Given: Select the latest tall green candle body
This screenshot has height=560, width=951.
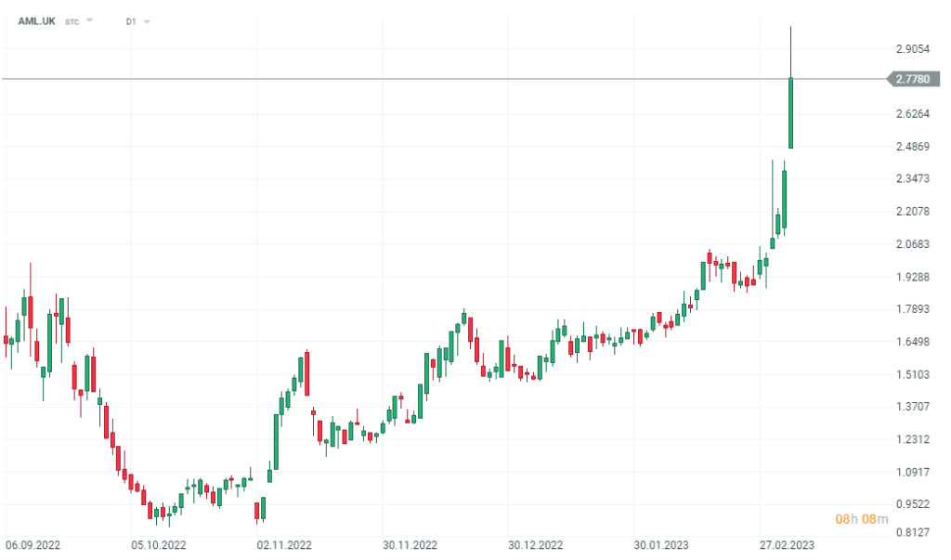Looking at the screenshot, I should point(791,113).
